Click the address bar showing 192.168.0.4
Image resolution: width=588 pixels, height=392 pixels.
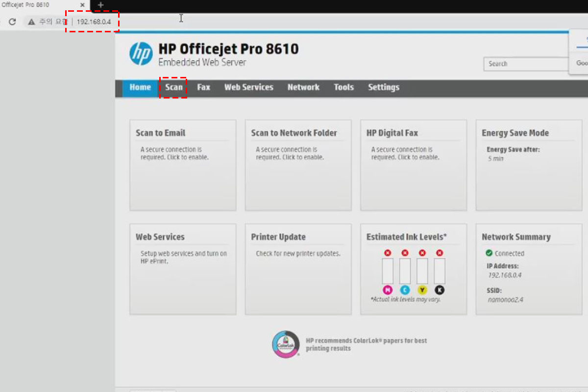(94, 22)
